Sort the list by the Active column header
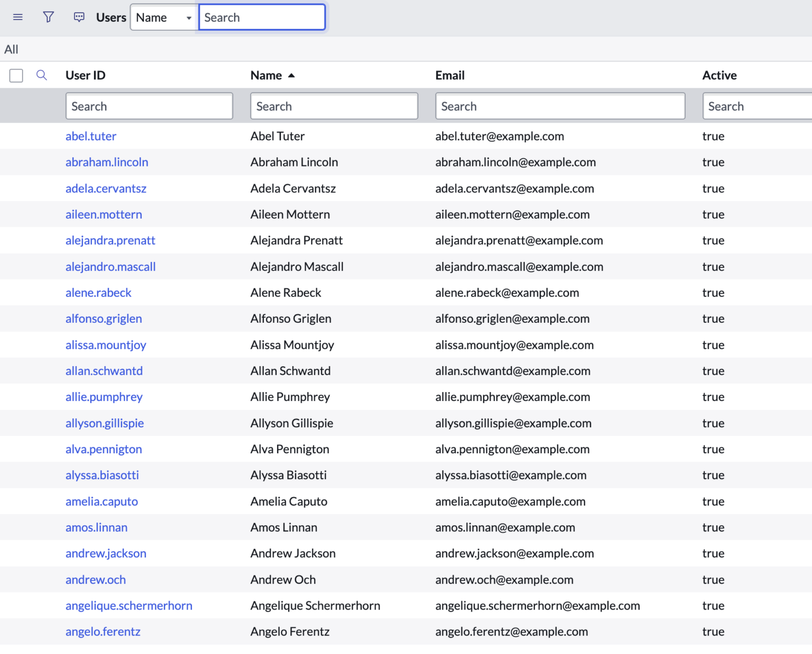The height and width of the screenshot is (654, 812). [719, 75]
